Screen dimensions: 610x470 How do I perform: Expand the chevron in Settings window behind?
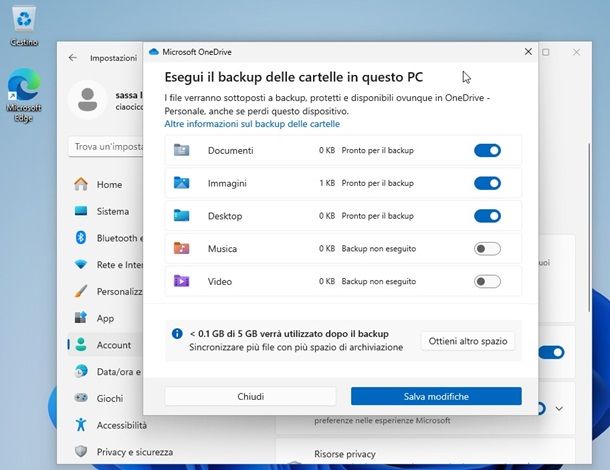pos(559,409)
